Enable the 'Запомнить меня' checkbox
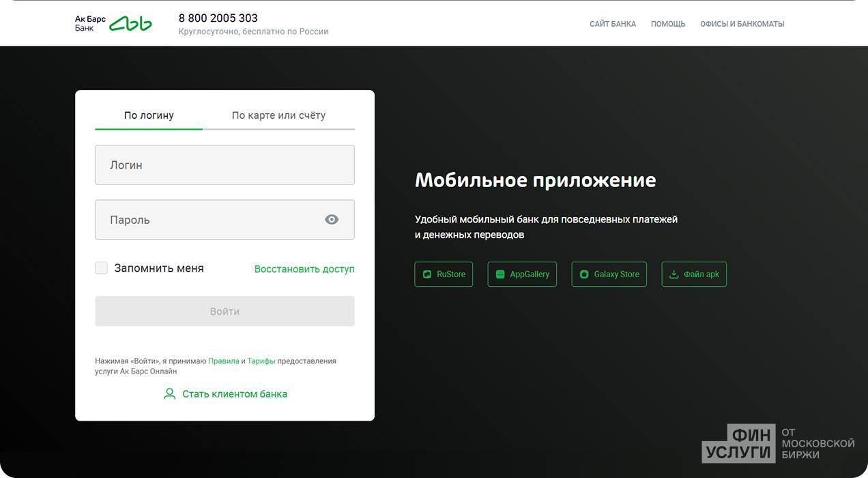Image resolution: width=868 pixels, height=478 pixels. 102,268
